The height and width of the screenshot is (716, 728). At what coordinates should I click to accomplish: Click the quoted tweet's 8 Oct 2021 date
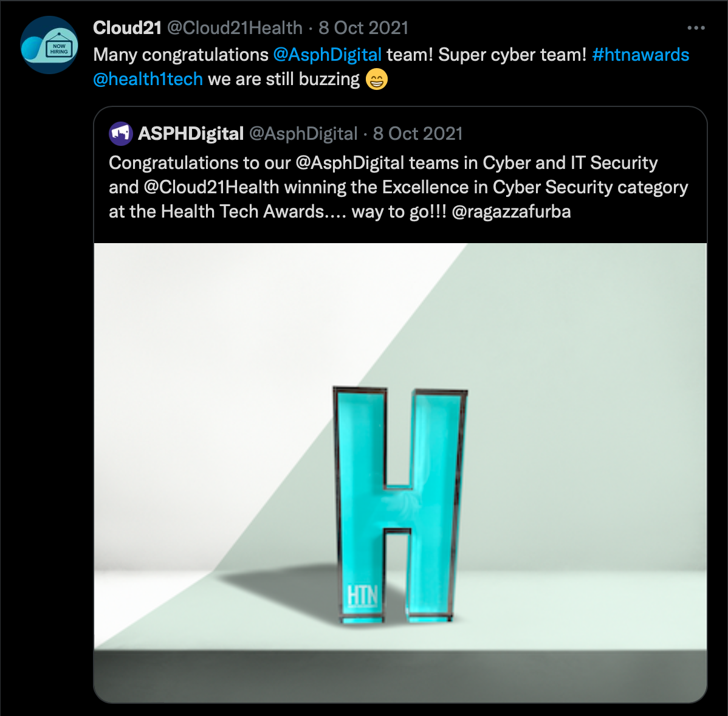(x=418, y=134)
